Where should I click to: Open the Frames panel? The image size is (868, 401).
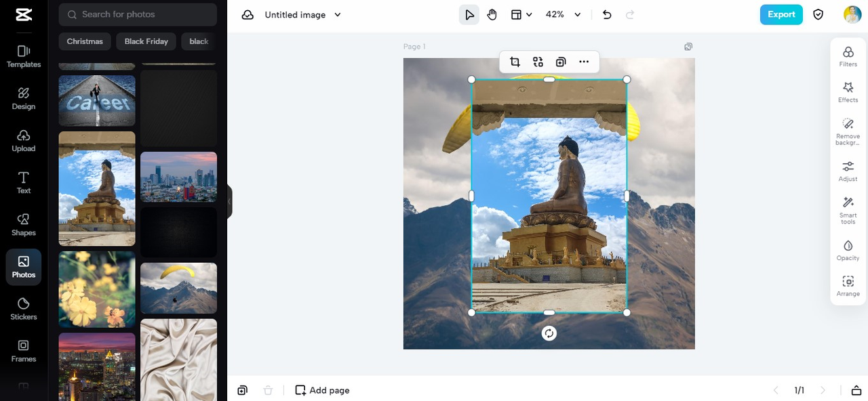coord(24,350)
